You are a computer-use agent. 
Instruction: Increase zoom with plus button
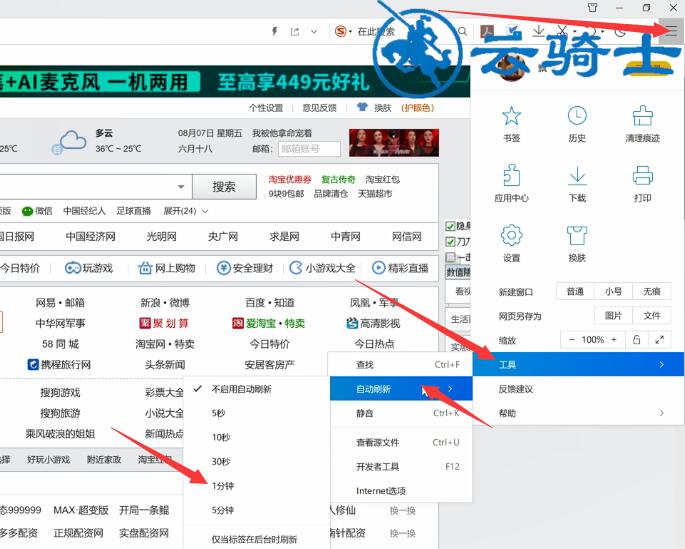[x=614, y=339]
